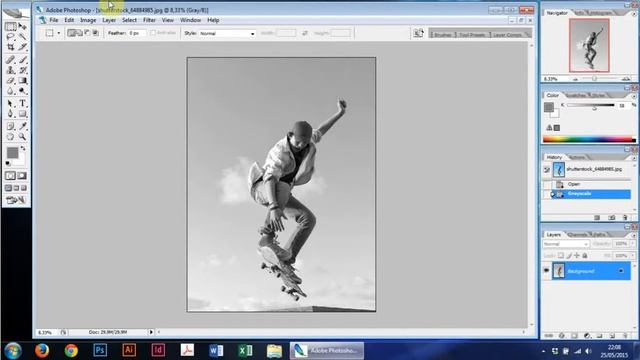Image resolution: width=640 pixels, height=360 pixels.
Task: Select the Eraser tool
Action: (x=10, y=80)
